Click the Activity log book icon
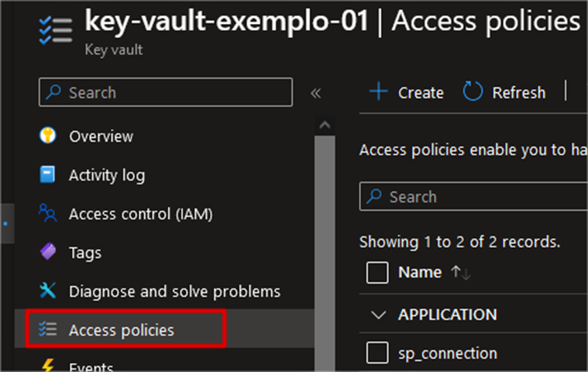 47,174
